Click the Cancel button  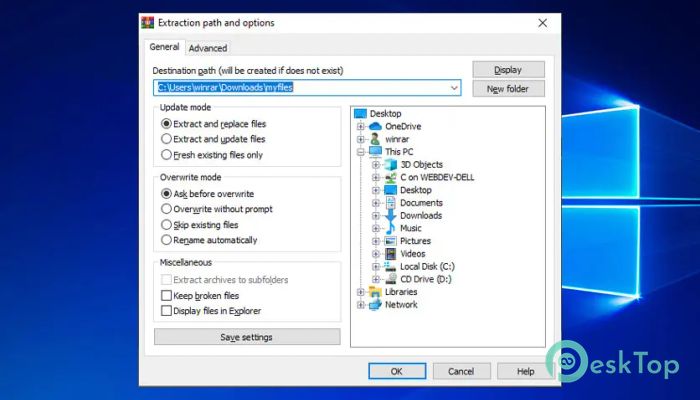coord(461,371)
